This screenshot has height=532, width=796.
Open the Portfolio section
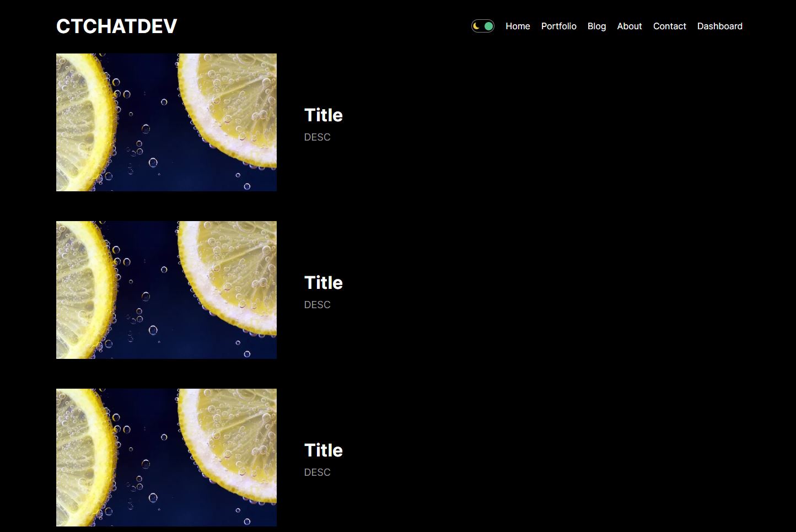558,26
